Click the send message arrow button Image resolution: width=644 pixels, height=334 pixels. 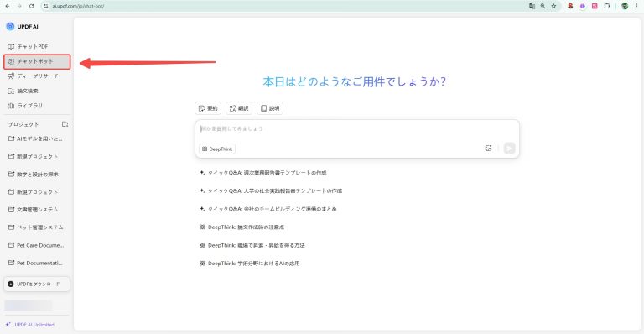click(x=509, y=148)
